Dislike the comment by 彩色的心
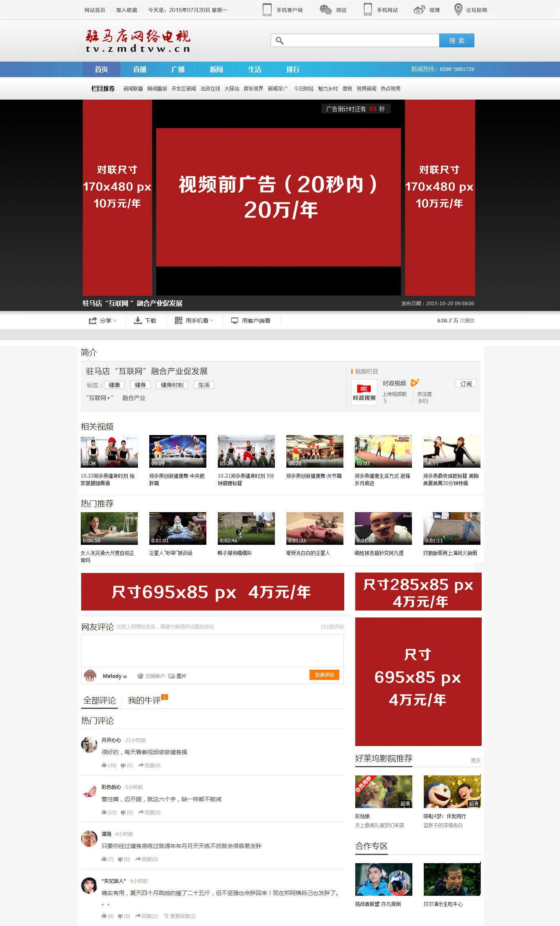Image resolution: width=560 pixels, height=926 pixels. click(x=123, y=812)
